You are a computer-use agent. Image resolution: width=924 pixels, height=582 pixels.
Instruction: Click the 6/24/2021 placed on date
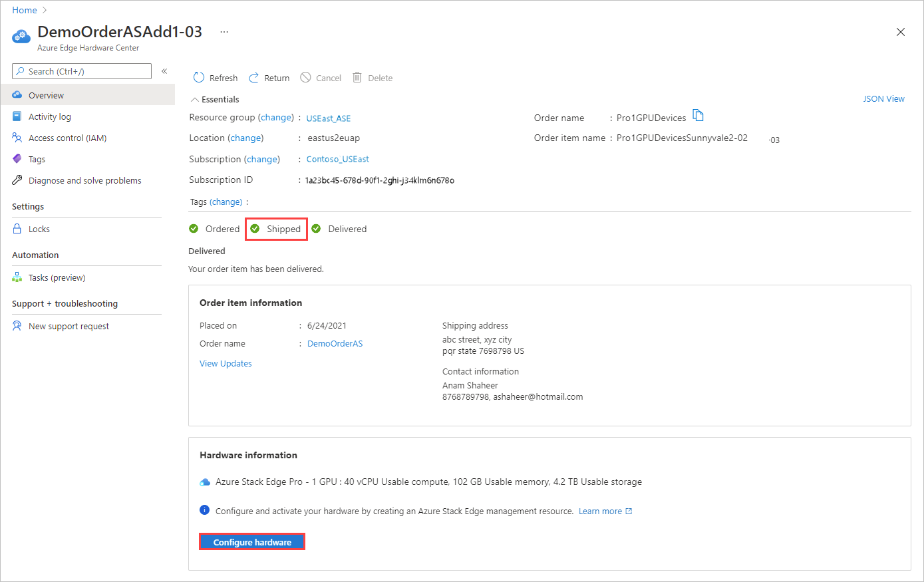pos(327,325)
